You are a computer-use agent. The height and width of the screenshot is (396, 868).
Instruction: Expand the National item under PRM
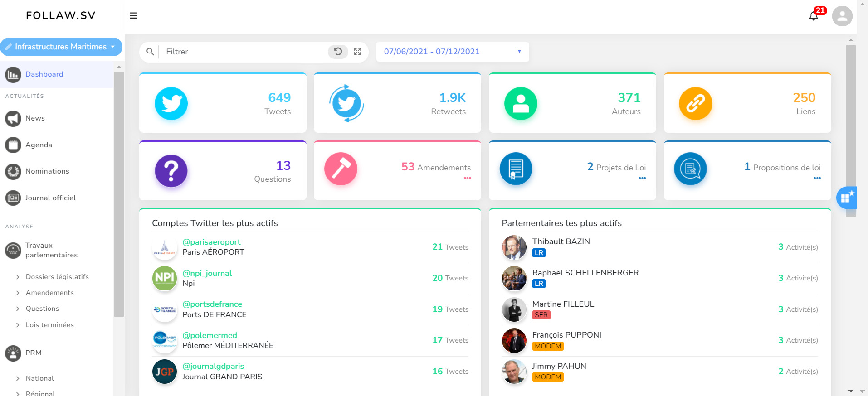(39, 378)
